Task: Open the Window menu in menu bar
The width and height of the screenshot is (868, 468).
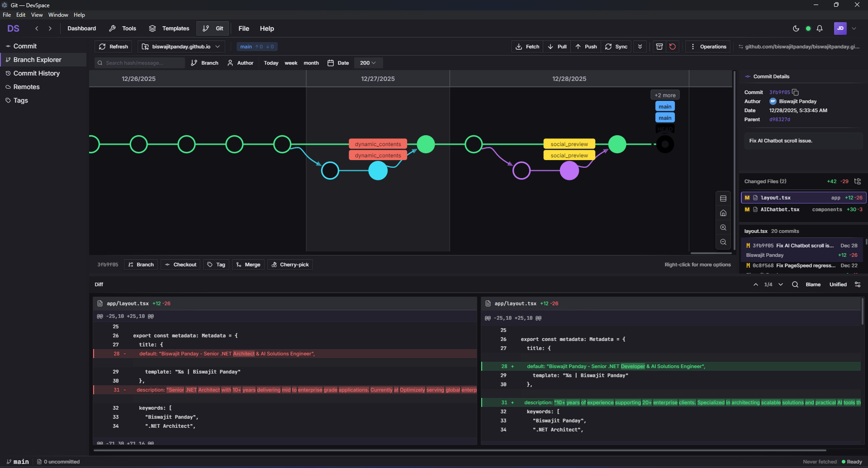Action: point(58,15)
